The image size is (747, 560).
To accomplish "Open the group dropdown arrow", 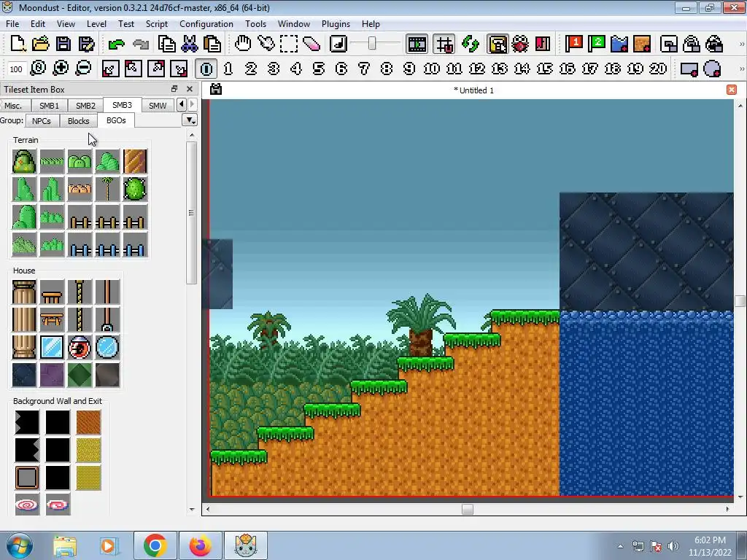I will (190, 120).
